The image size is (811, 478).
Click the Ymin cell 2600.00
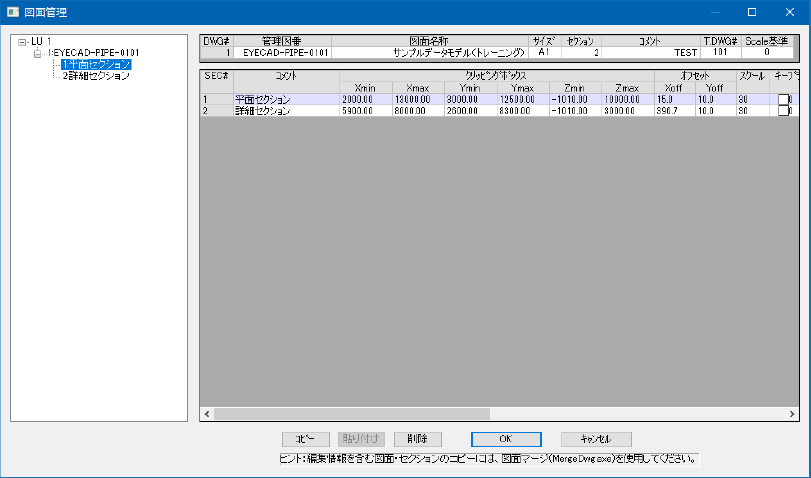point(471,110)
